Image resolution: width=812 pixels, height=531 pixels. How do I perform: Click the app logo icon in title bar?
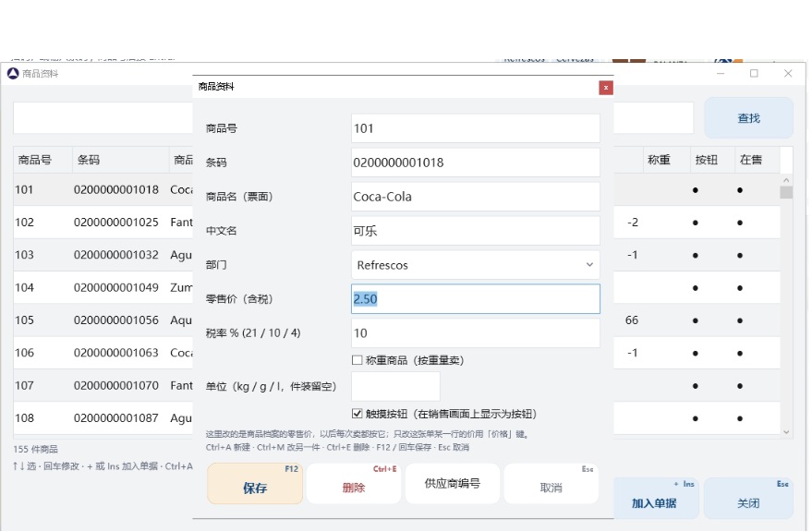click(x=13, y=74)
